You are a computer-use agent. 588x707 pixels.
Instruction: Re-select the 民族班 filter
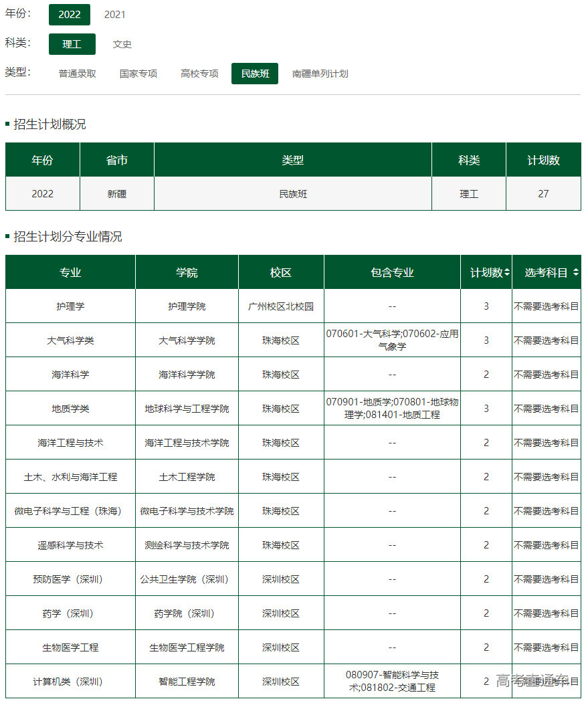pos(254,74)
